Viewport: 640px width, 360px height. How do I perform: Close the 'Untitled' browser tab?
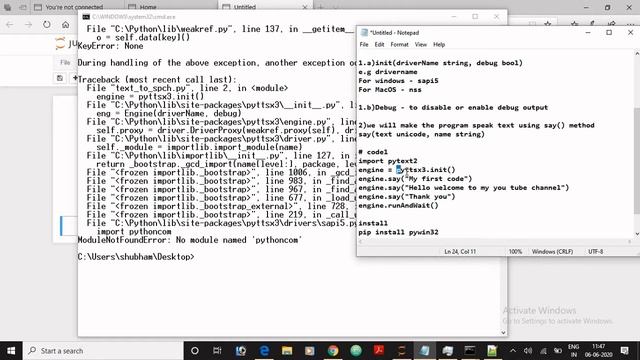click(x=305, y=7)
